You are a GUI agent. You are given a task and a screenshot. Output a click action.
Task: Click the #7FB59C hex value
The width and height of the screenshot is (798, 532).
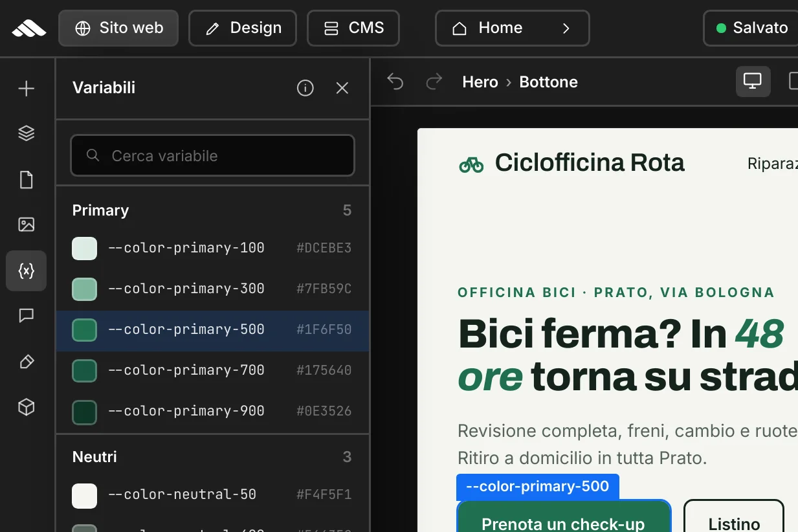324,289
